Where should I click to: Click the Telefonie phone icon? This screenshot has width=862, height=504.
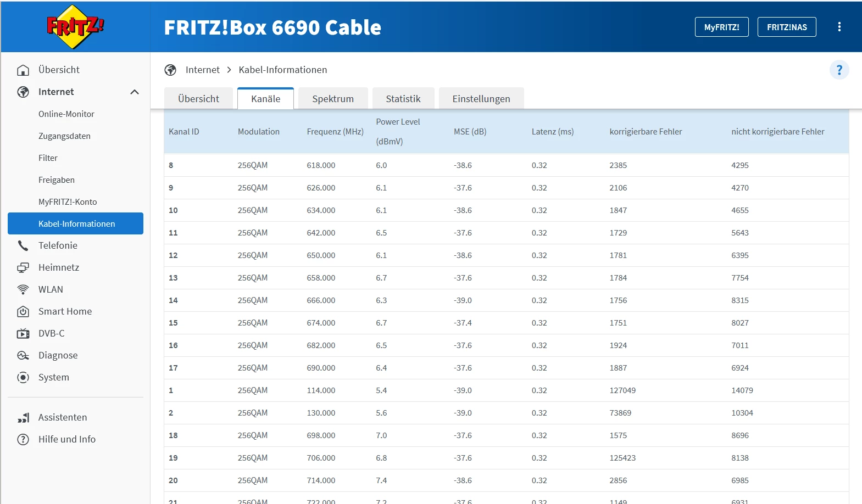tap(23, 245)
